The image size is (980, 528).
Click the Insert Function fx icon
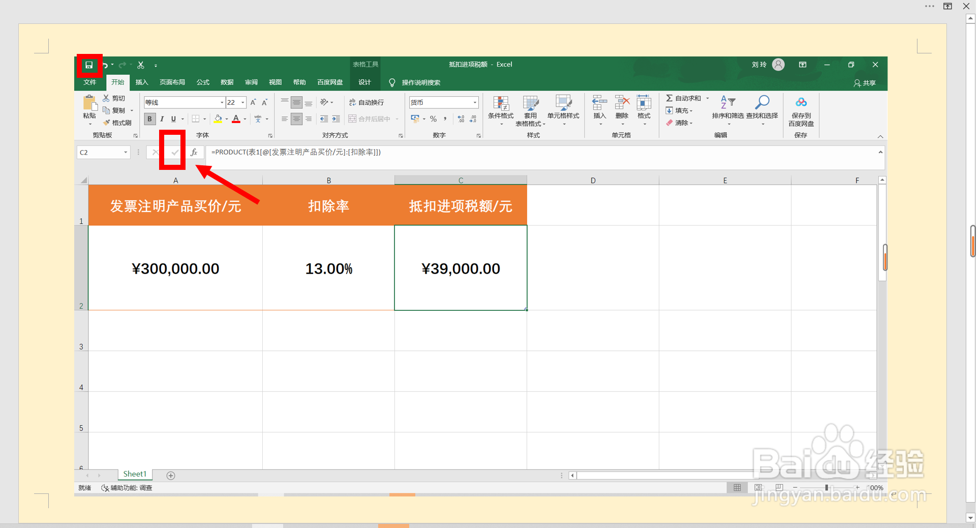194,152
